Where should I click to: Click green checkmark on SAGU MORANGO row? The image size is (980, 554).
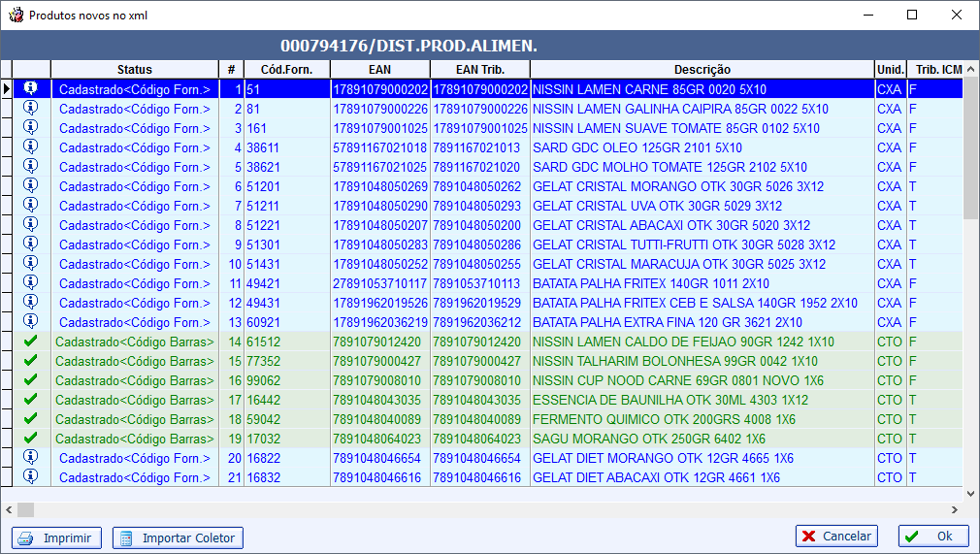(x=31, y=438)
